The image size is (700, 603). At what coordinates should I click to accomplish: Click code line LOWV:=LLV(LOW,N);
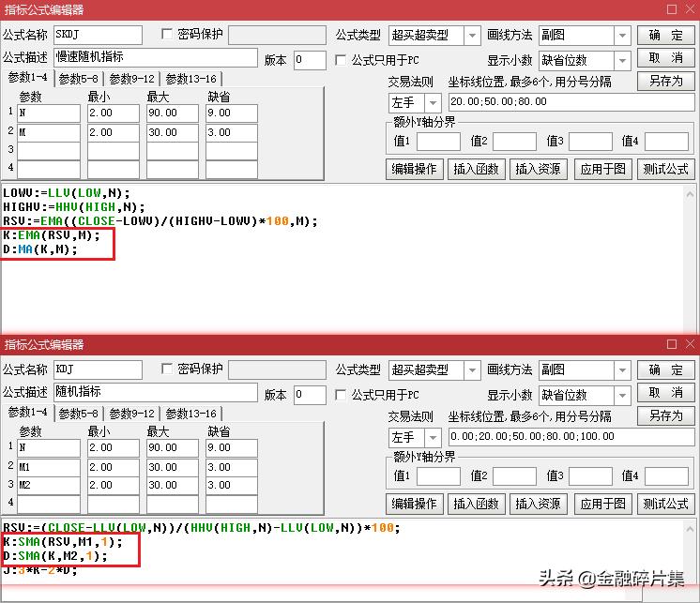pyautogui.click(x=67, y=193)
